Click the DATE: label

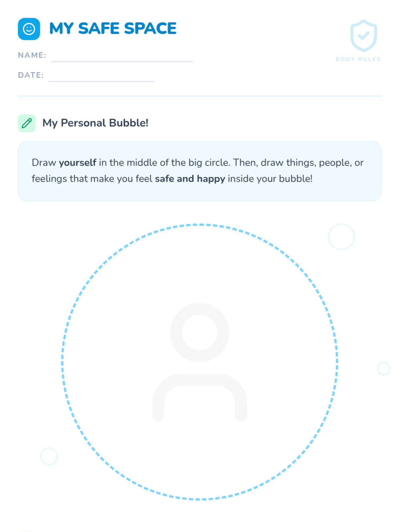click(x=31, y=75)
